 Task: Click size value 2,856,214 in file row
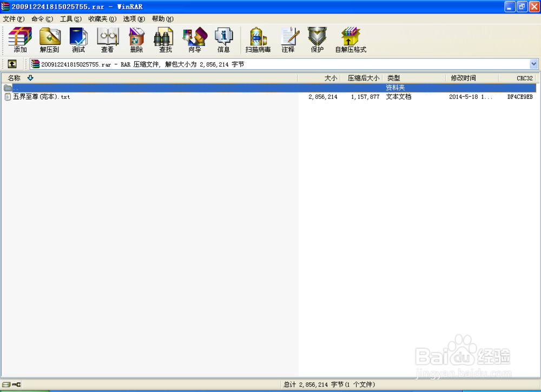[323, 97]
